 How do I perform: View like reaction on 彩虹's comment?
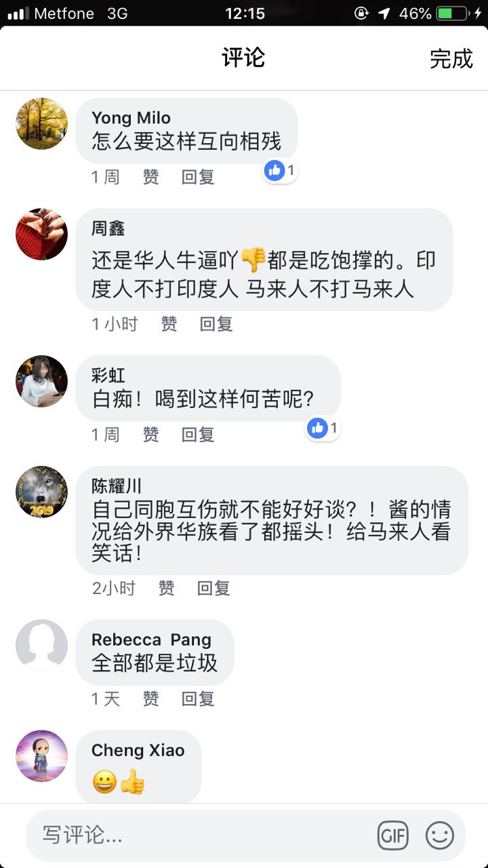tap(323, 428)
